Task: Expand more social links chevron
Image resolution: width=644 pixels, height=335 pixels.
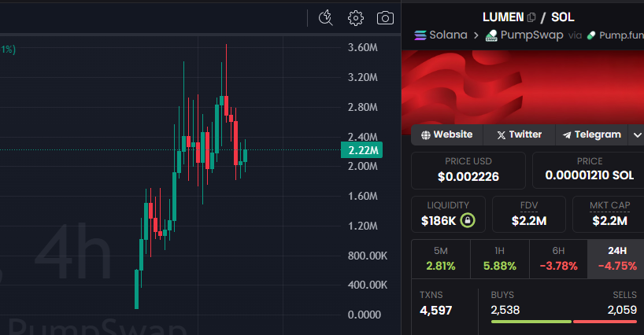Action: 637,135
